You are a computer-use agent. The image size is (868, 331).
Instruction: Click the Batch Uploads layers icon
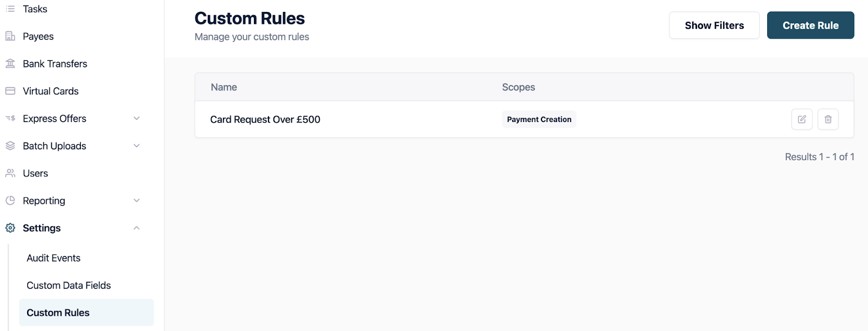[10, 146]
